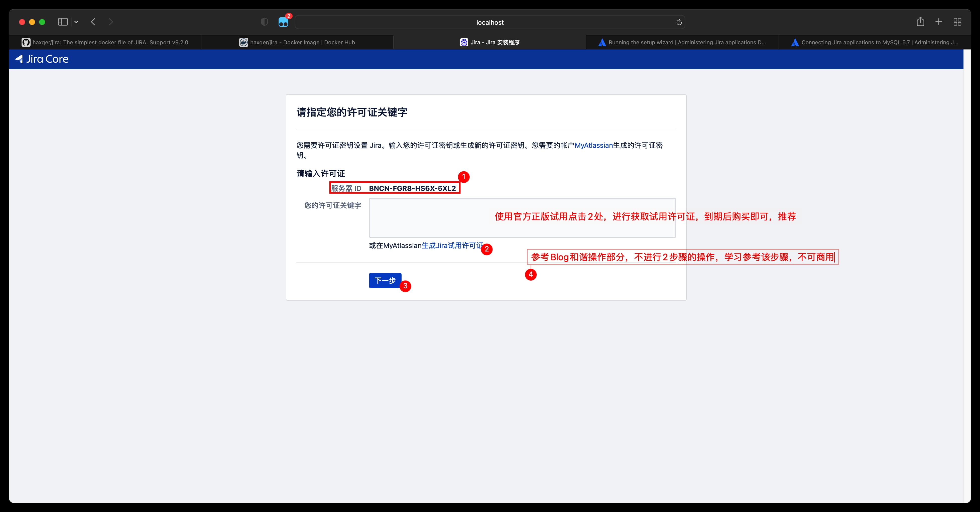Toggle the Safari sidebar icon

tap(63, 22)
